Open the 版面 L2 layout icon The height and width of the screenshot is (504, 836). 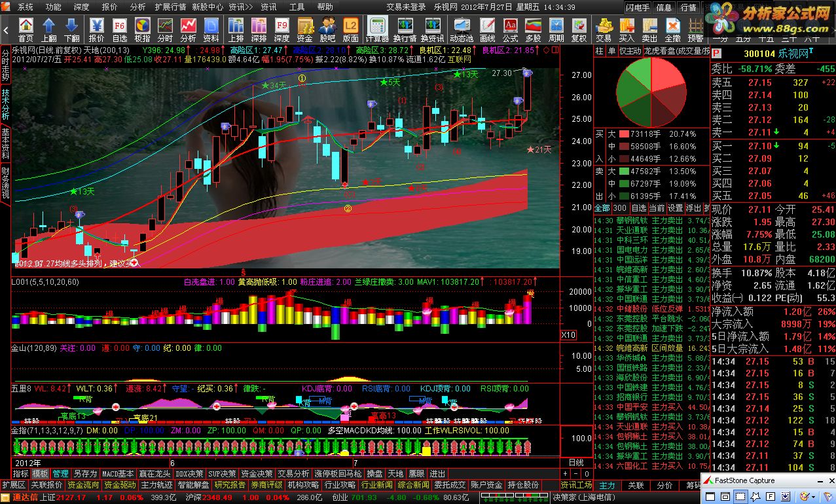(x=351, y=29)
